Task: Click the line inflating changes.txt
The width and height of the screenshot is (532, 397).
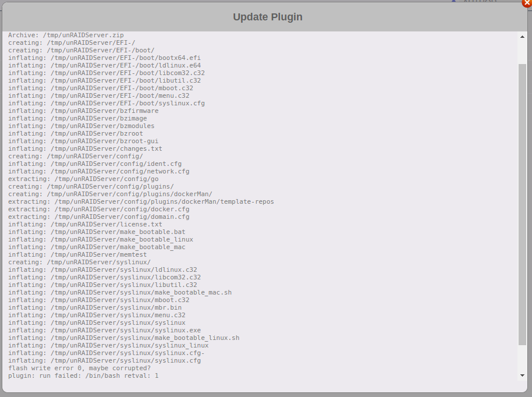Action: [85, 148]
